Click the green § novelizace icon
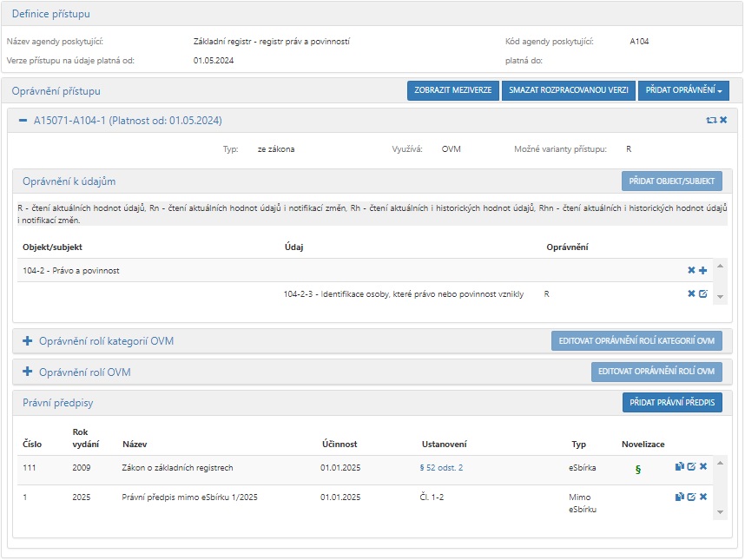The image size is (745, 560). (x=638, y=470)
